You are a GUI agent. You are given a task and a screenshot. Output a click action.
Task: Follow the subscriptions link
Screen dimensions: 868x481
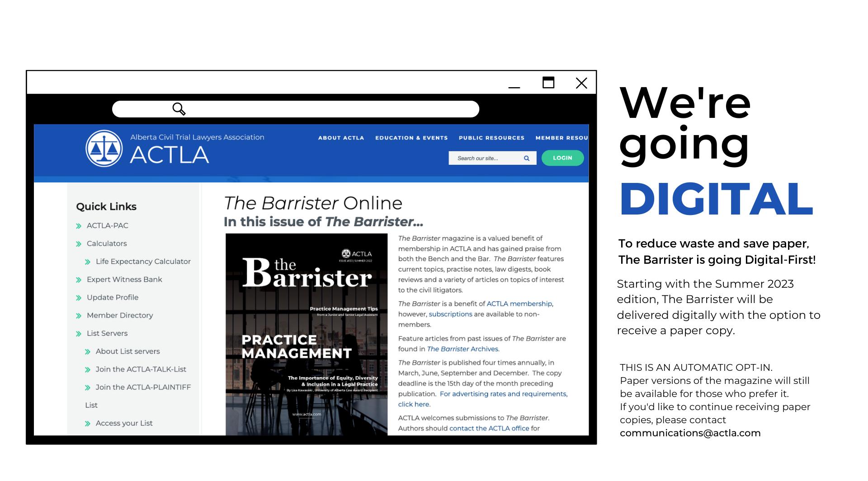click(450, 314)
